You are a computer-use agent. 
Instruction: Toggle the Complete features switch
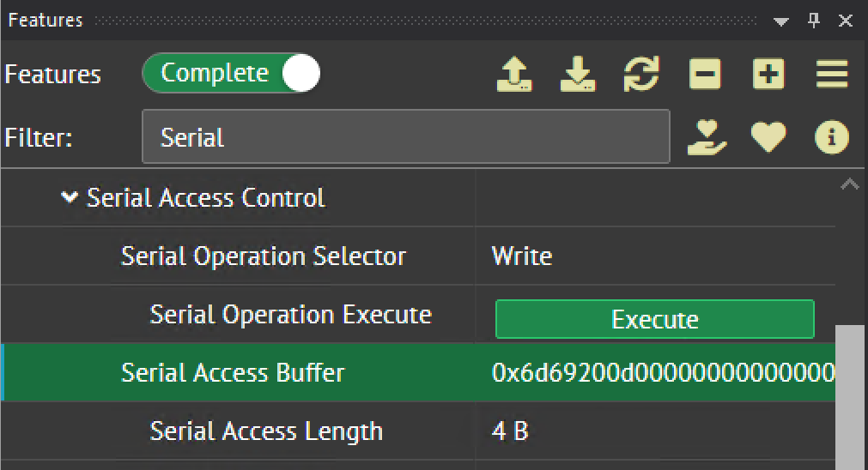[x=231, y=75]
